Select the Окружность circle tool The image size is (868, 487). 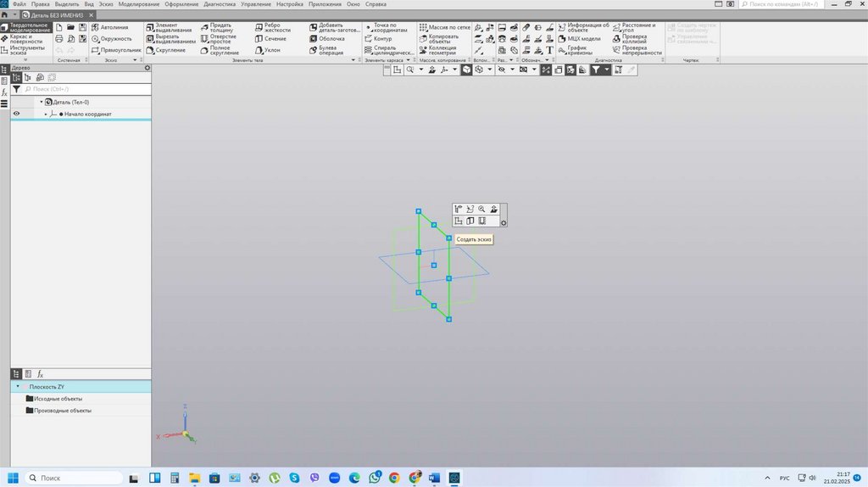pyautogui.click(x=111, y=39)
